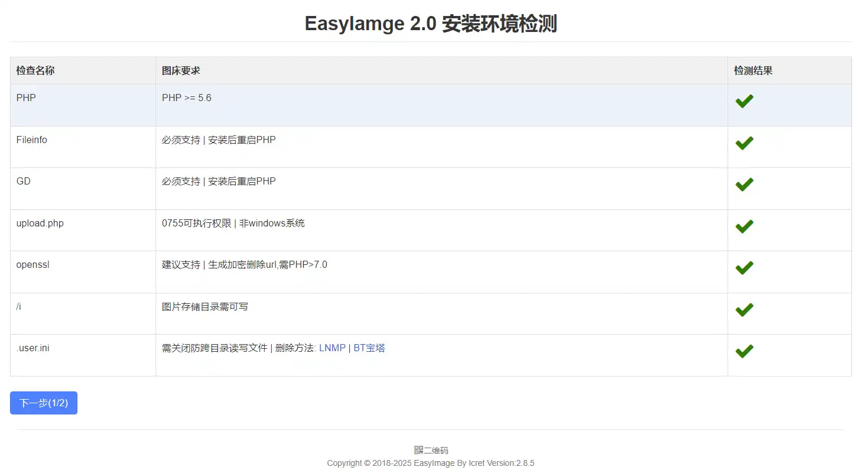Click the checkmark in the /i row
The height and width of the screenshot is (473, 868).
[744, 310]
